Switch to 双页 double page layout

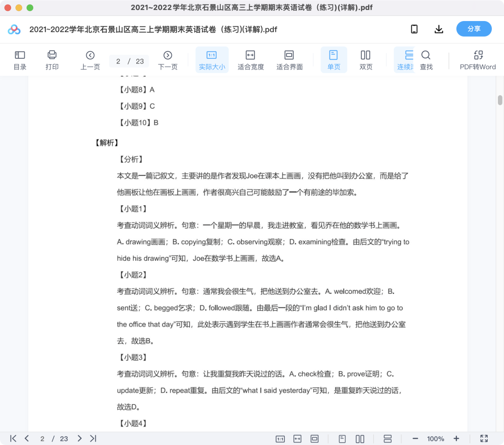pyautogui.click(x=366, y=60)
